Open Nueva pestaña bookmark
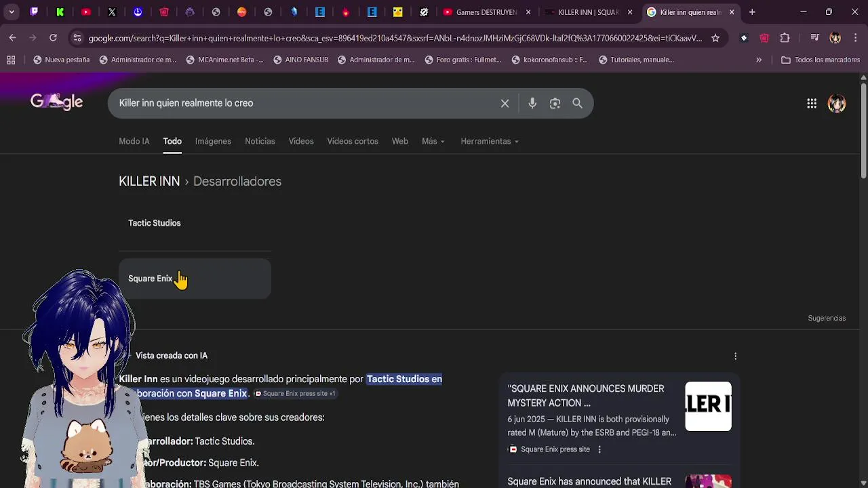This screenshot has width=868, height=488. [61, 60]
